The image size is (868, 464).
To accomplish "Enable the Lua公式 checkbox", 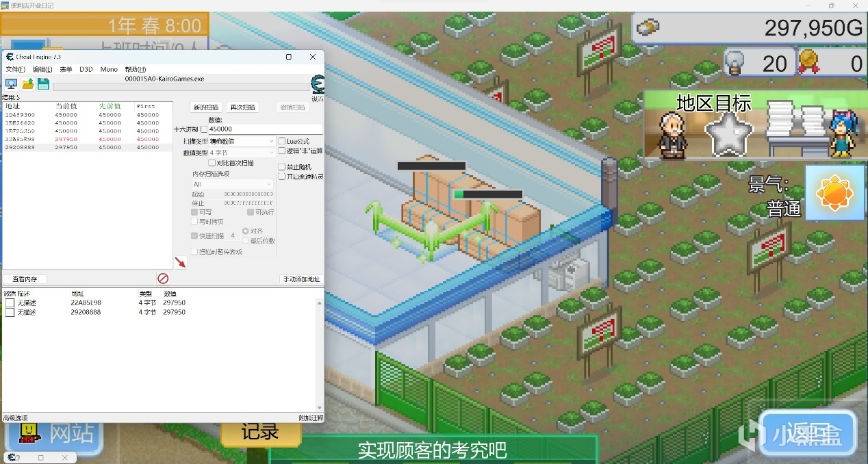I will [282, 141].
